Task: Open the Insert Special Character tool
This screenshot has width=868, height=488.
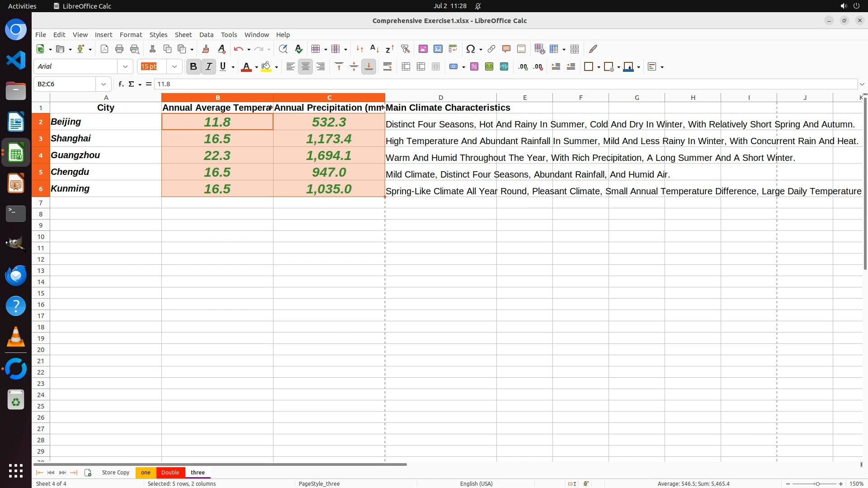Action: tap(470, 49)
